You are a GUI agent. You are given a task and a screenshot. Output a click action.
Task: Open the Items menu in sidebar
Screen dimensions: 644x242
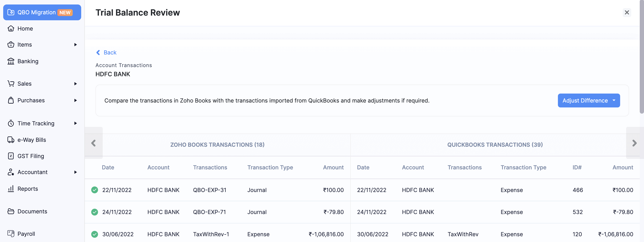pos(24,44)
